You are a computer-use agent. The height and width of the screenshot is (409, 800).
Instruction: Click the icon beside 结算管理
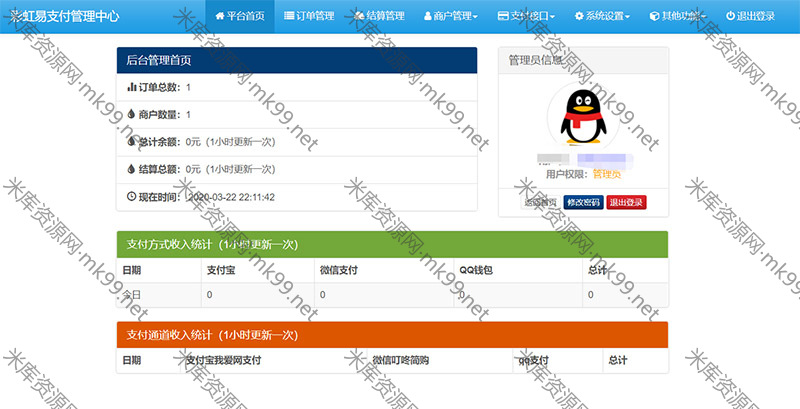359,16
